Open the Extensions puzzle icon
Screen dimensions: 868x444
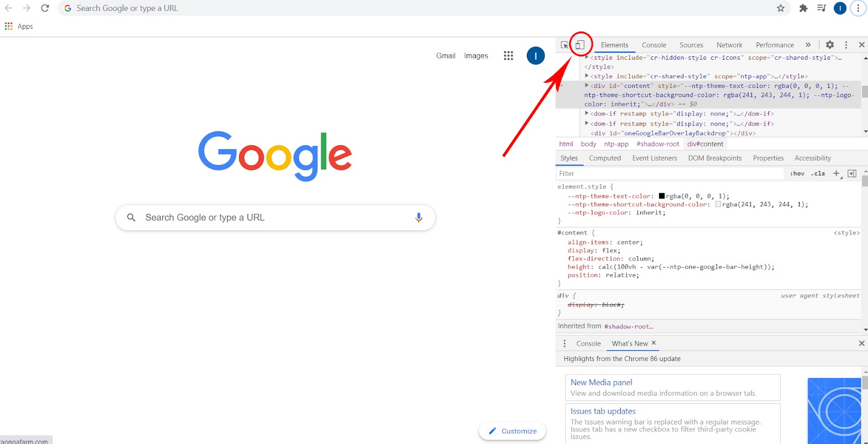(x=803, y=8)
